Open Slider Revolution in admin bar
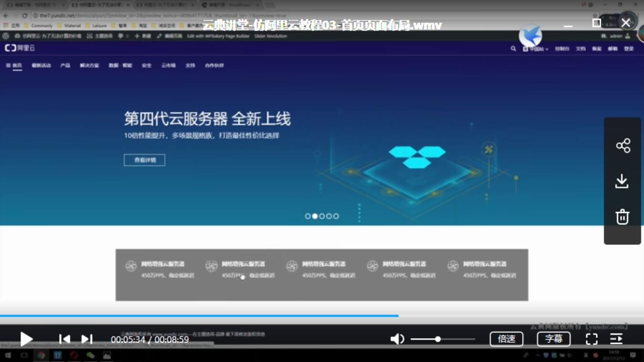Image resolution: width=644 pixels, height=362 pixels. point(270,36)
